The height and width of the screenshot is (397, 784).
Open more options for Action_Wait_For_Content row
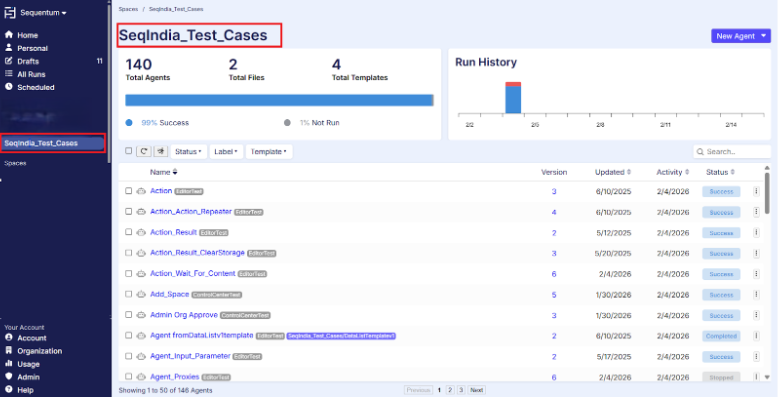[x=756, y=274]
